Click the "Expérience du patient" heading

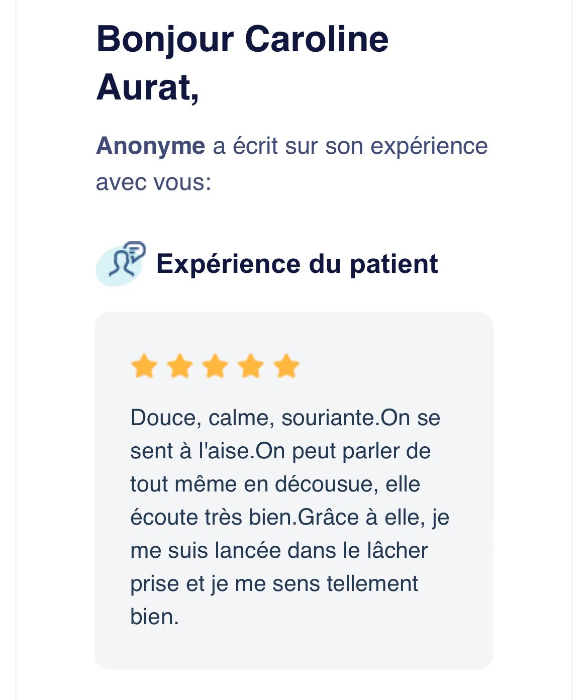coord(297,264)
